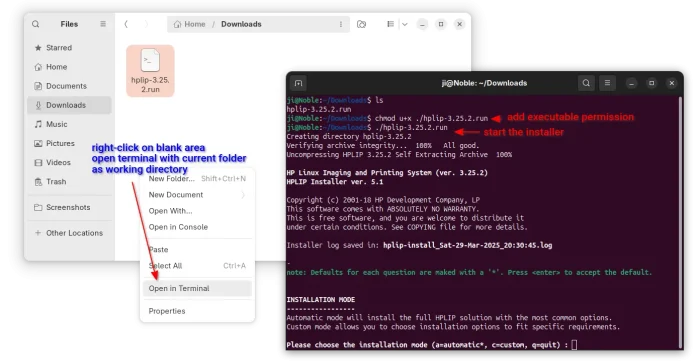Open the Terminal hamburger menu
The width and height of the screenshot is (700, 361).
(x=607, y=83)
